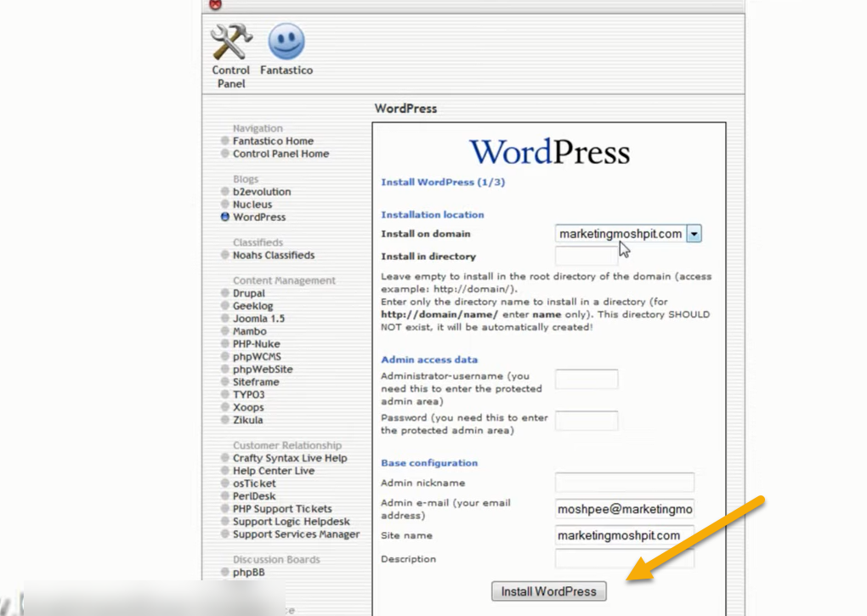Click the bullet beside Mambo

point(225,331)
